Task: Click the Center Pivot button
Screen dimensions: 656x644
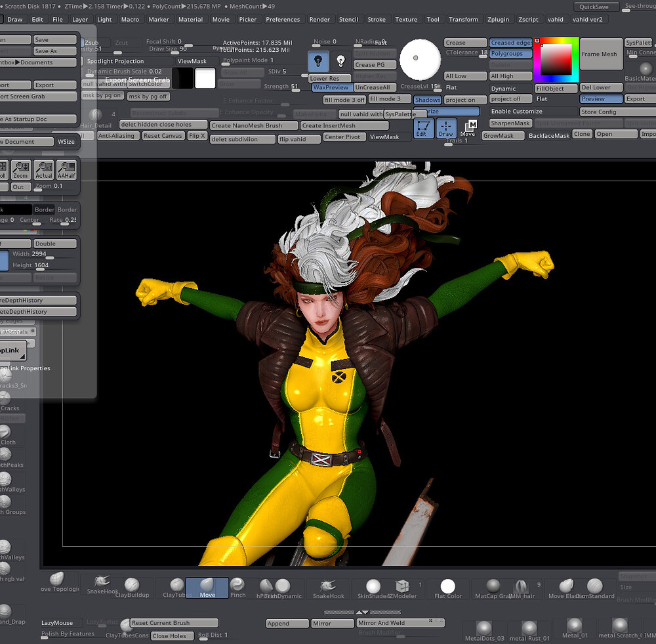Action: [x=344, y=137]
